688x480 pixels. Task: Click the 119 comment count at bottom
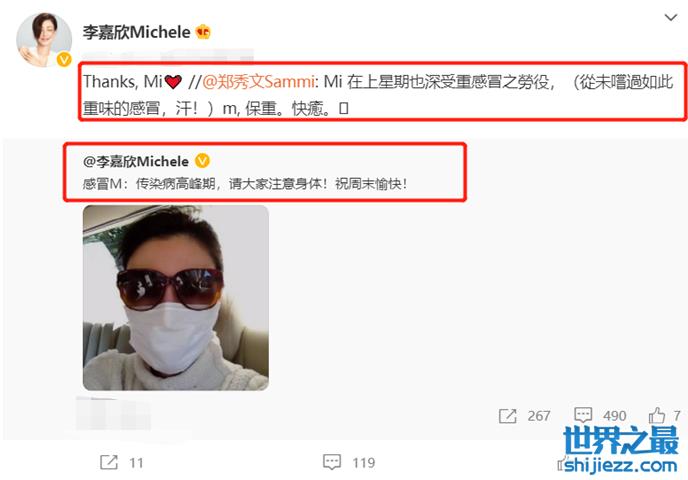(364, 462)
